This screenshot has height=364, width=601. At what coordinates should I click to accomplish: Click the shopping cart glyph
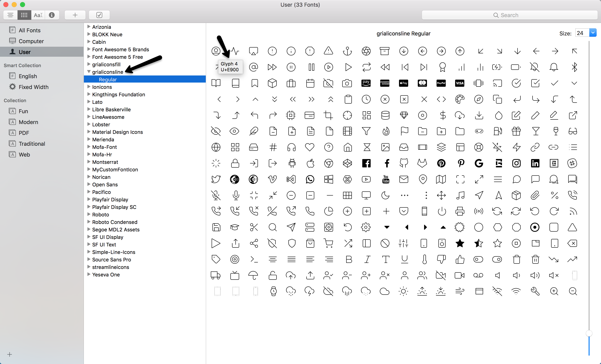(x=328, y=243)
